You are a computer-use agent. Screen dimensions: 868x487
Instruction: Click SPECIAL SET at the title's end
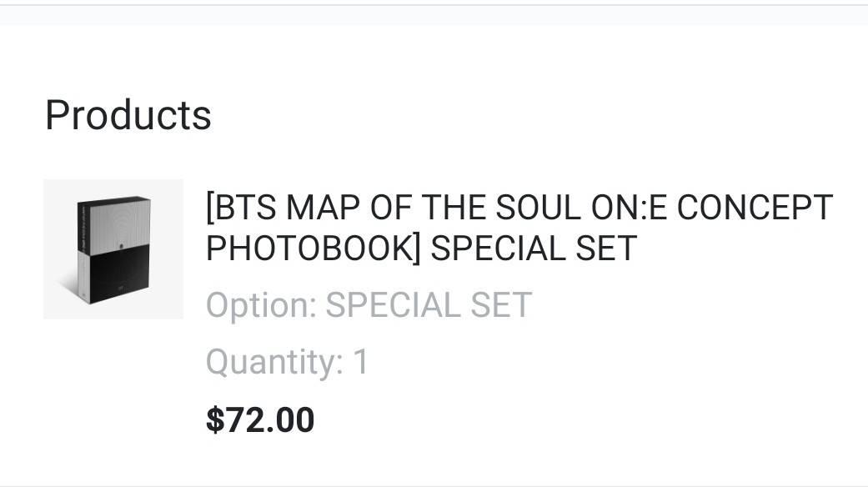pyautogui.click(x=534, y=248)
